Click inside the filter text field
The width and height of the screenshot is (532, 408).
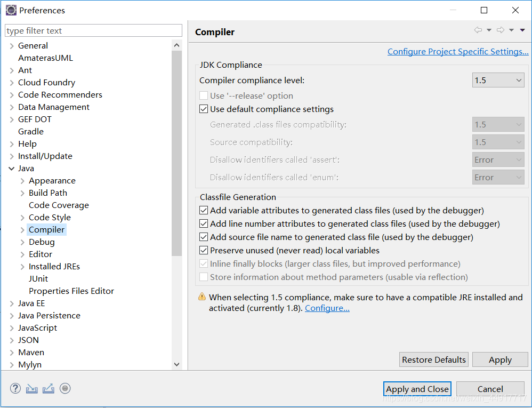[x=93, y=30]
